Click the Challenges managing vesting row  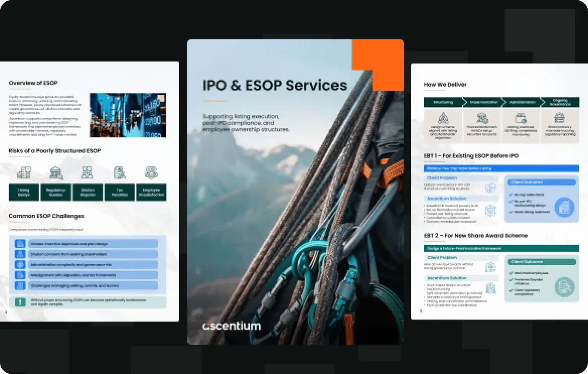[93, 286]
